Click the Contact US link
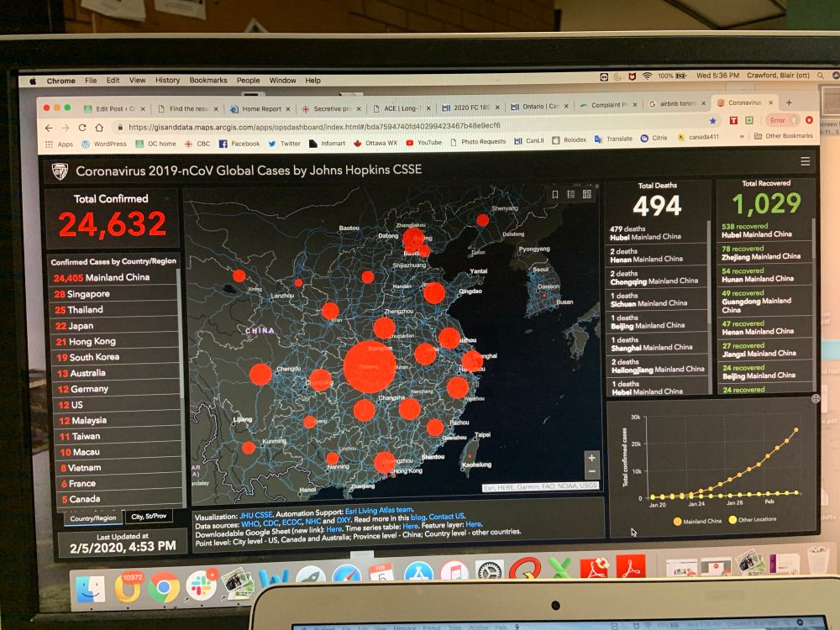This screenshot has width=840, height=630. pyautogui.click(x=447, y=517)
